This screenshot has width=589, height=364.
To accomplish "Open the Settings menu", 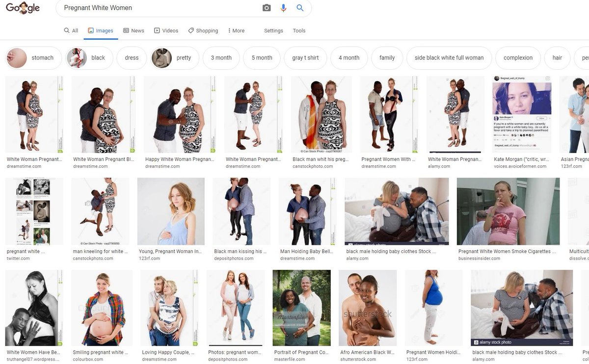I will point(273,30).
